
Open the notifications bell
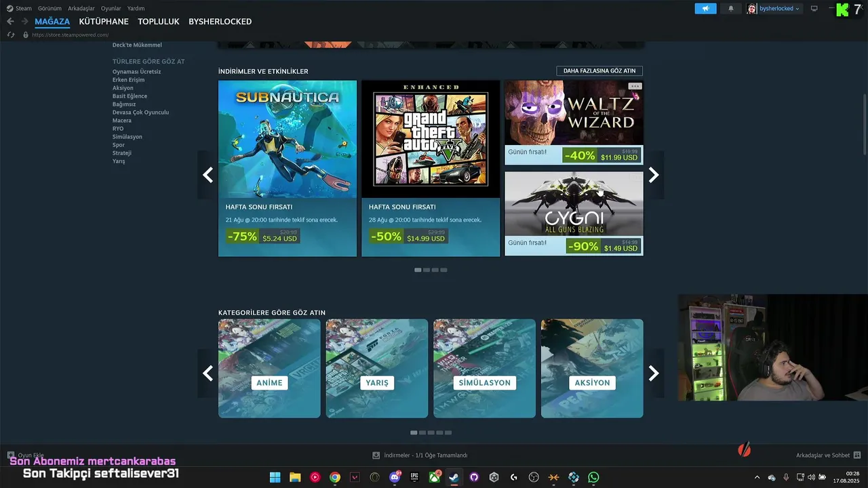(731, 8)
